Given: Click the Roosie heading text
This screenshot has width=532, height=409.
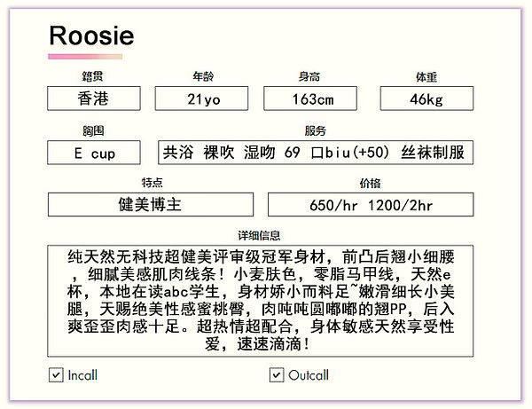Looking at the screenshot, I should click(91, 35).
